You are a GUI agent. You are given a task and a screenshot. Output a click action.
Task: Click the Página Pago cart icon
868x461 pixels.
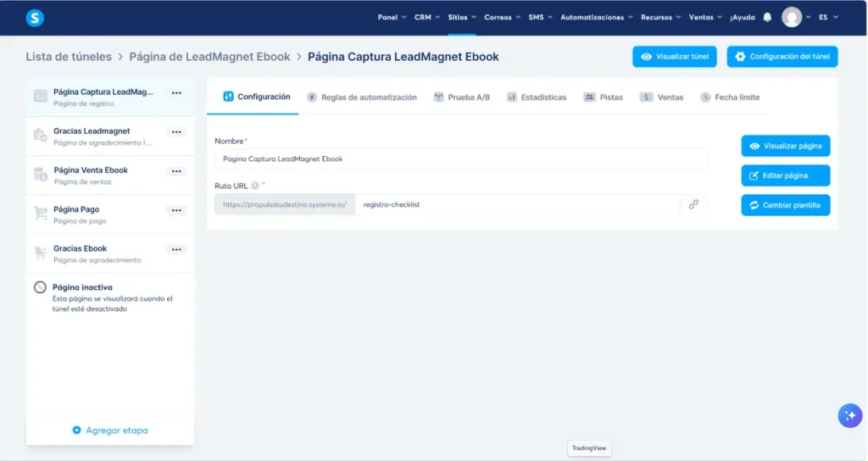point(41,213)
